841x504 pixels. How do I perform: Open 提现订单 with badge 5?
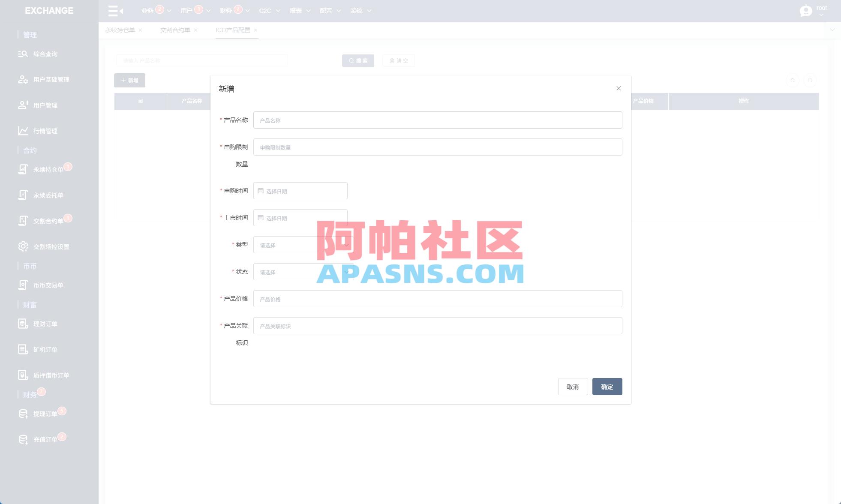coord(45,414)
